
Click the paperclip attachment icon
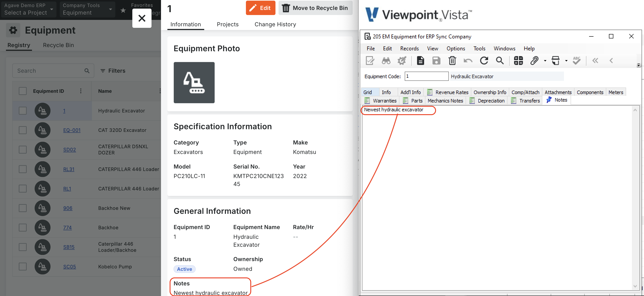coord(534,61)
